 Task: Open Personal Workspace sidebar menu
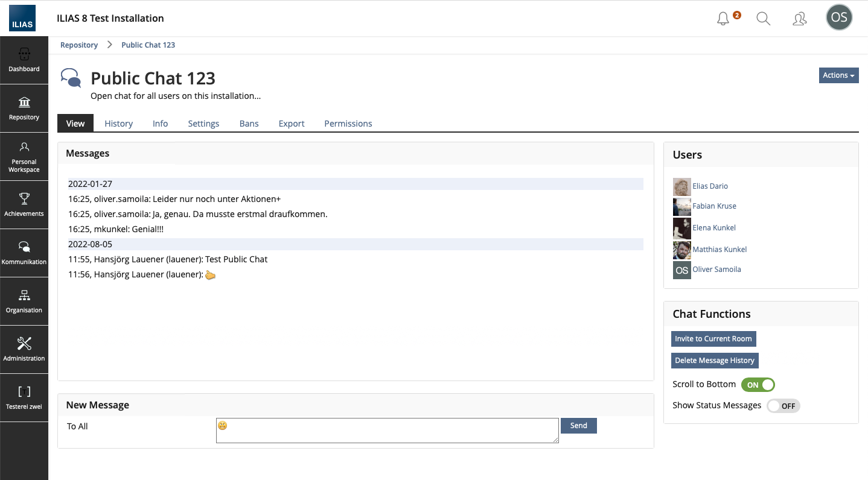point(24,157)
